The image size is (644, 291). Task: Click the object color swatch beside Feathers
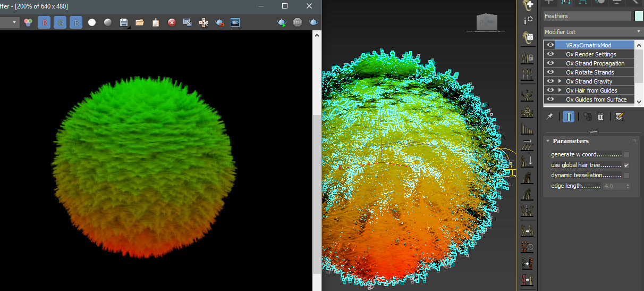pos(639,16)
